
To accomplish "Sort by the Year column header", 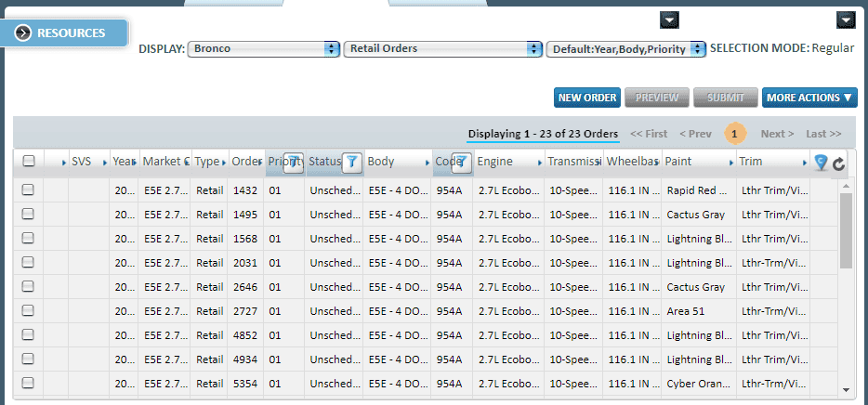I will (124, 162).
